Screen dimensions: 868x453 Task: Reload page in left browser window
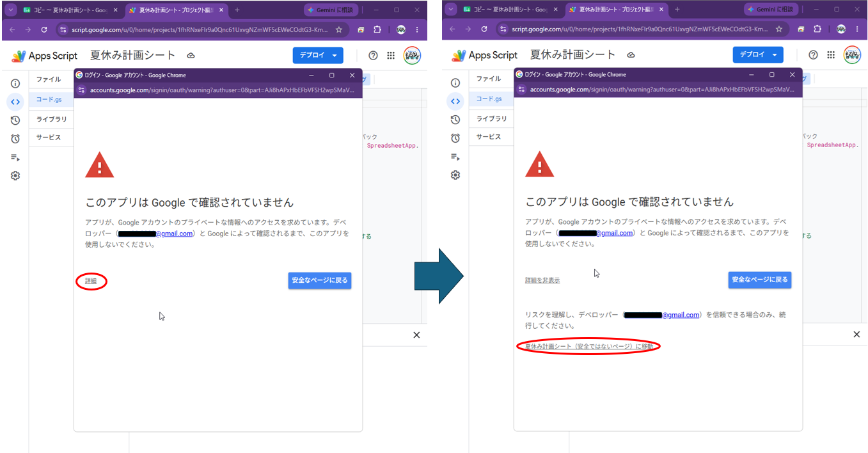click(44, 29)
